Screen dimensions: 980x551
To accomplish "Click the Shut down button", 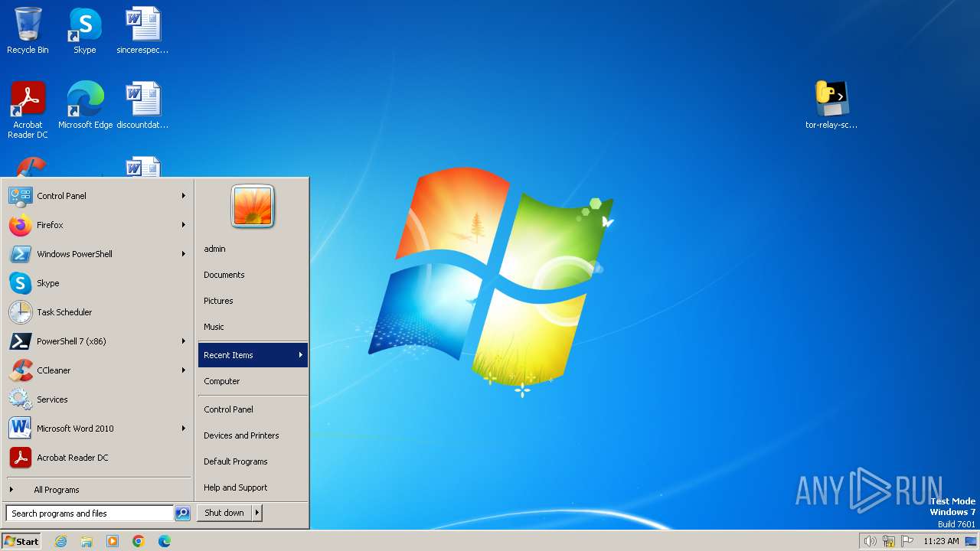I will pyautogui.click(x=224, y=513).
